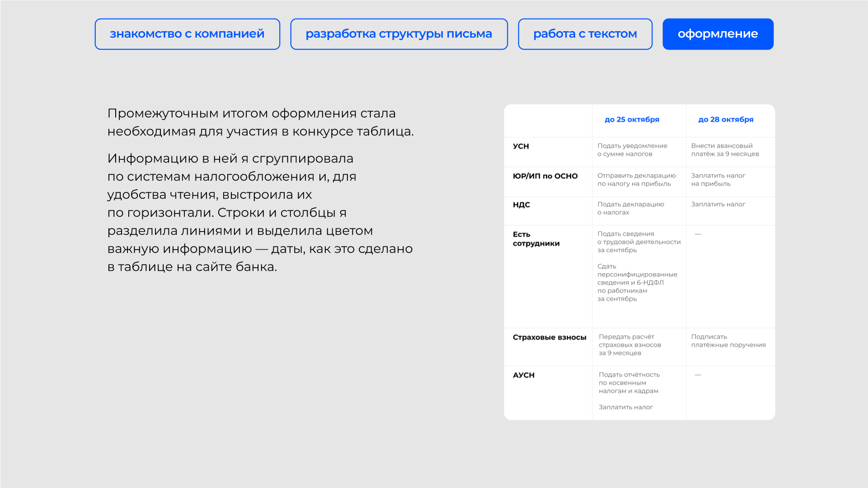
Task: Click the 'до 25 октября' column header
Action: pos(632,120)
